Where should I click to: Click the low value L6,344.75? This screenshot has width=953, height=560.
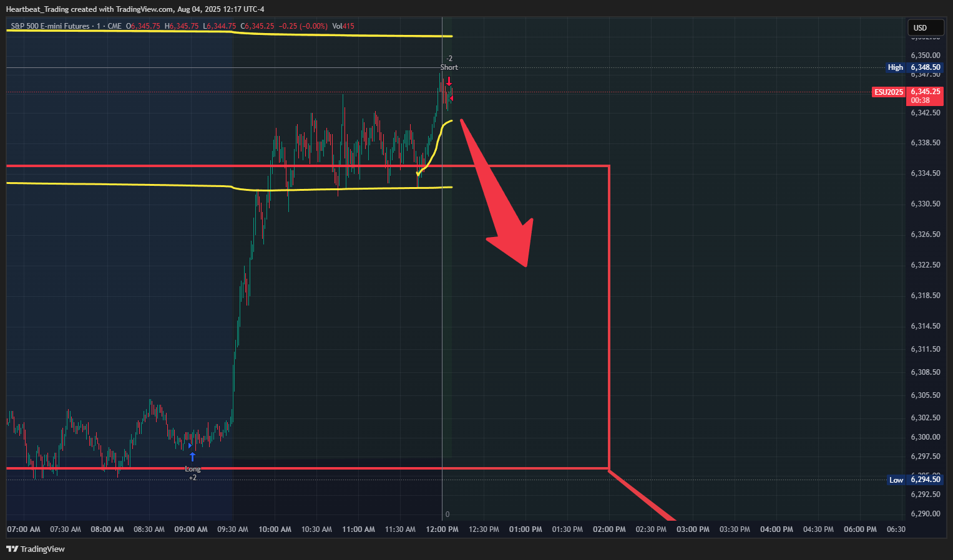coord(220,26)
